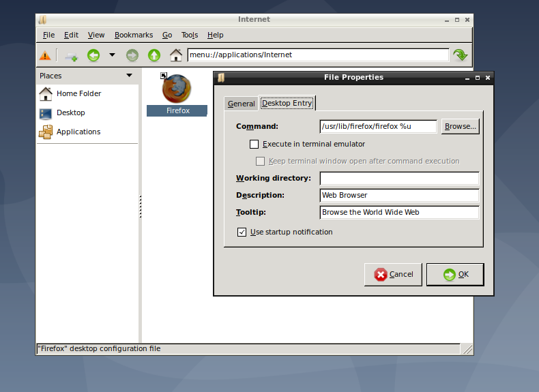The height and width of the screenshot is (392, 539).
Task: Open the Tools menu
Action: 190,35
